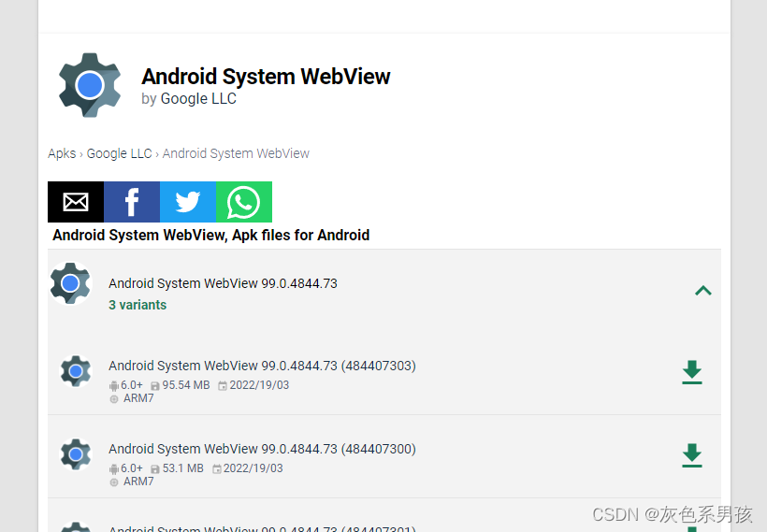
Task: Click the '2022/19/03' date of the 484407303 variant
Action: [x=259, y=385]
